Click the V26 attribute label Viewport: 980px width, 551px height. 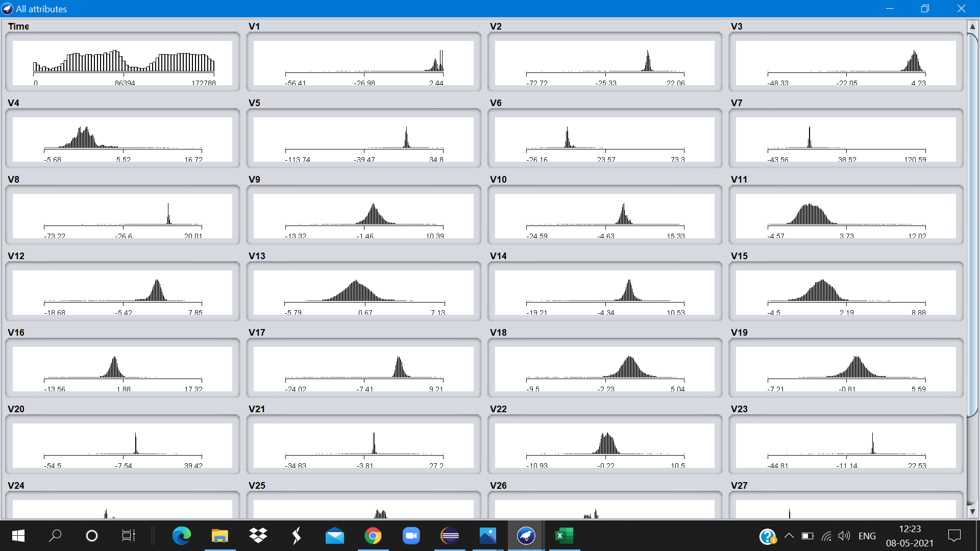498,486
